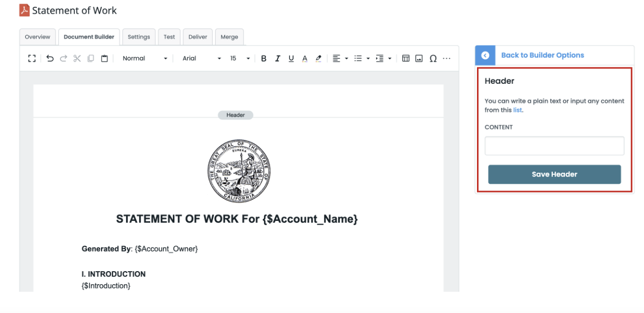The height and width of the screenshot is (313, 644).
Task: Click inside the CONTENT input field
Action: (554, 146)
